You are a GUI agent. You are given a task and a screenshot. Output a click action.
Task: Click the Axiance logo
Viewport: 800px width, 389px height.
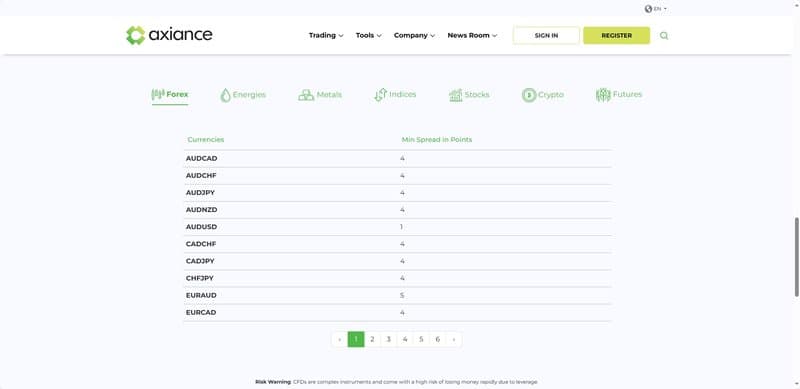(169, 35)
